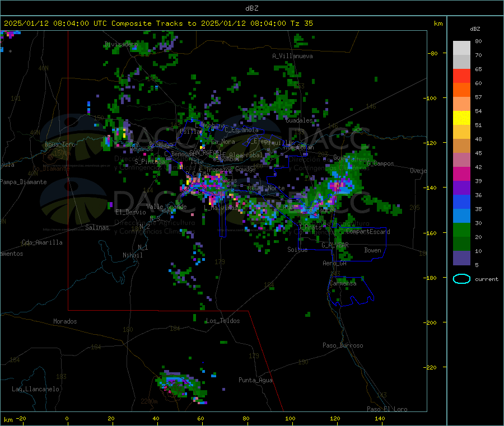Click the 'Nihuil' map label
The height and width of the screenshot is (426, 504).
click(133, 255)
